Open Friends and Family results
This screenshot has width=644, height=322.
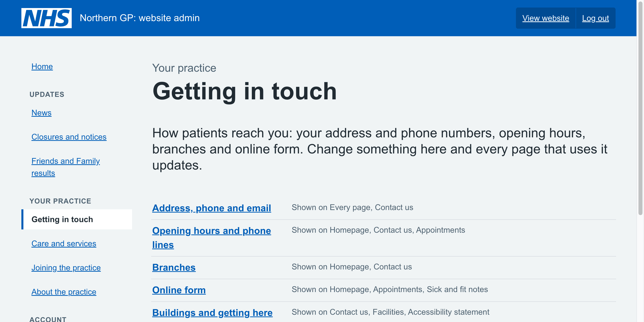click(66, 167)
